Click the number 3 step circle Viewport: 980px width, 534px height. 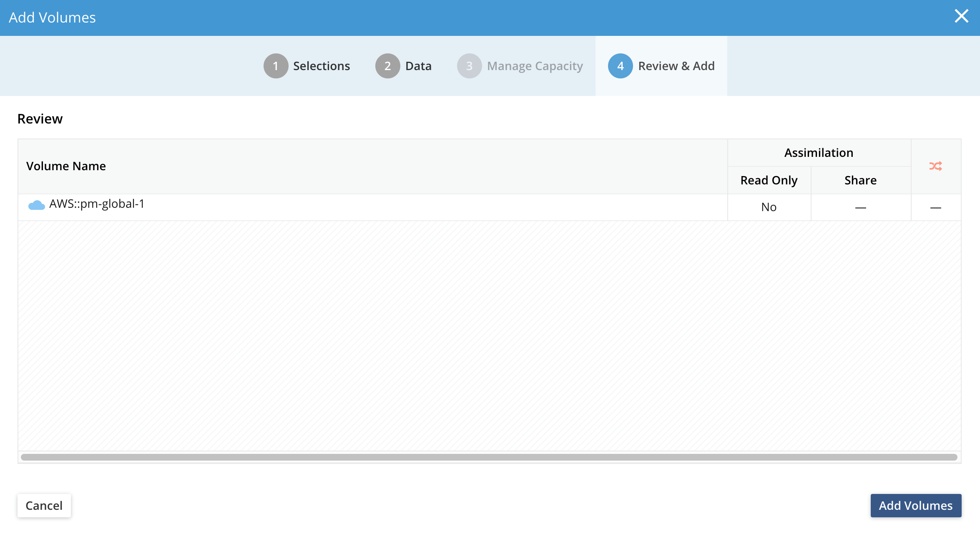[x=469, y=66]
